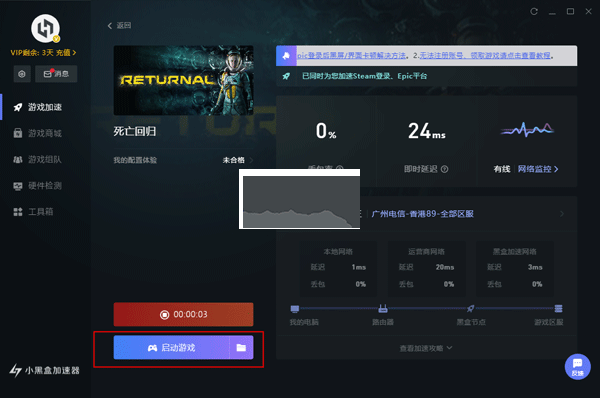Expand 查看加速攻略 section

426,348
